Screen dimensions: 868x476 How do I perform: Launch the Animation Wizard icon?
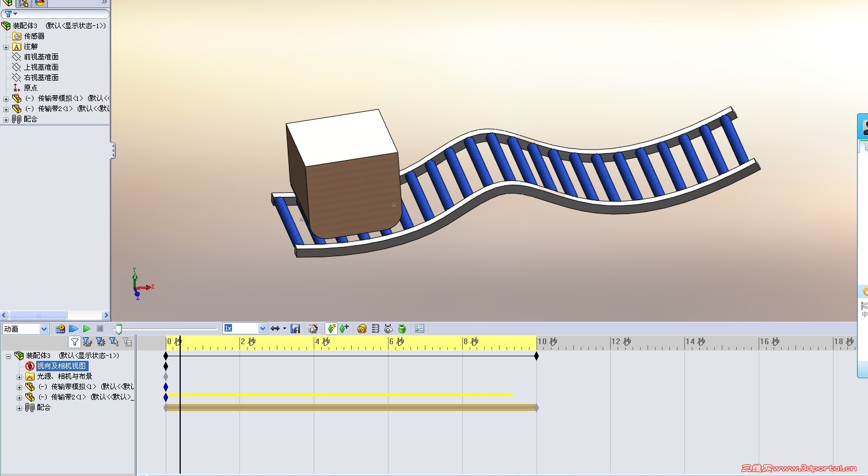pyautogui.click(x=313, y=329)
